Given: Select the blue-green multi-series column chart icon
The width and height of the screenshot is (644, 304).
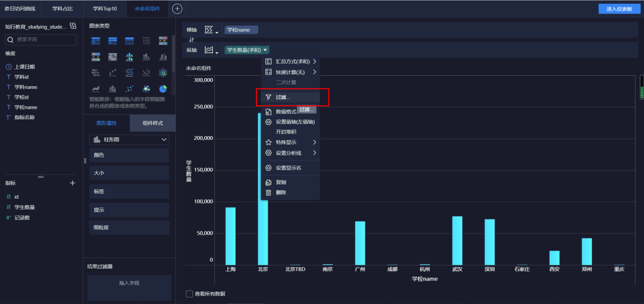Looking at the screenshot, I should 129,57.
